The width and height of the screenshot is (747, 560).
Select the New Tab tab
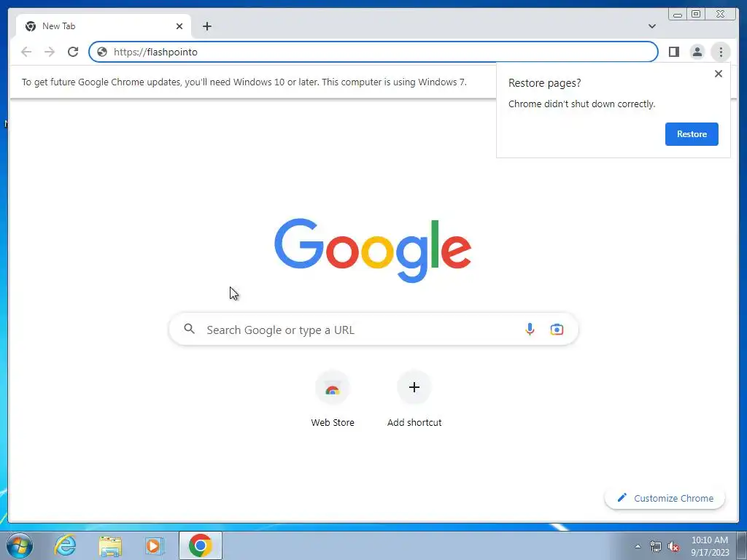(104, 26)
